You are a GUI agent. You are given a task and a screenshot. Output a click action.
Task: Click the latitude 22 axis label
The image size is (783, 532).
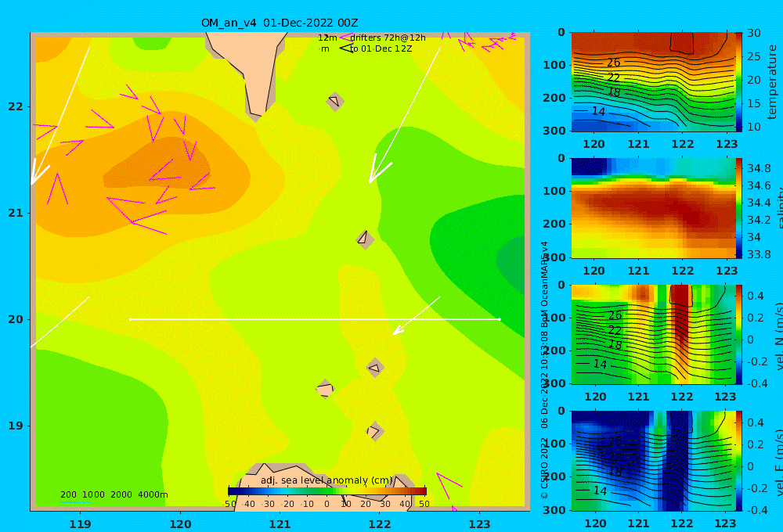pos(16,106)
